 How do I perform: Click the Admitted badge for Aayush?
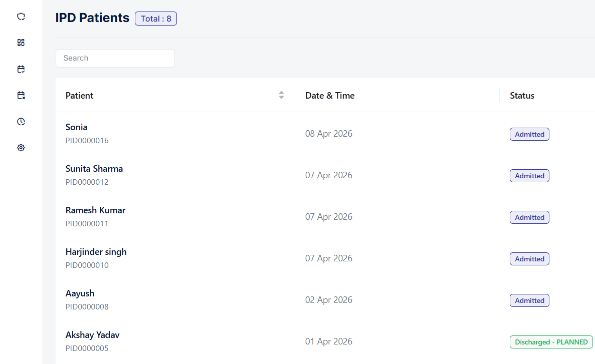[x=529, y=300]
